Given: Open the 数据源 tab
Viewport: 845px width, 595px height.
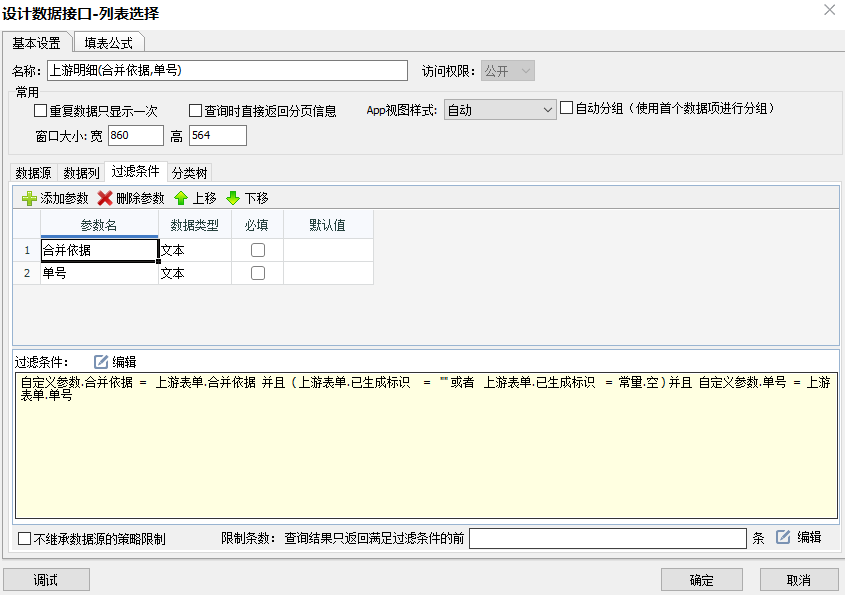Looking at the screenshot, I should [x=33, y=173].
